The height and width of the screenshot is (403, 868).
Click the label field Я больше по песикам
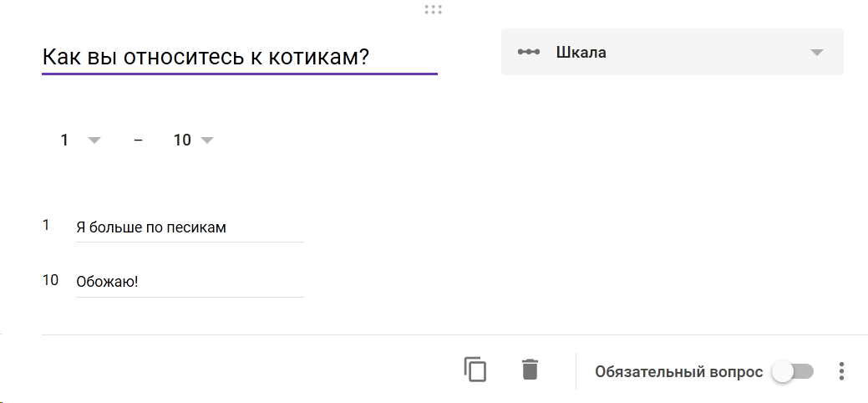click(190, 227)
